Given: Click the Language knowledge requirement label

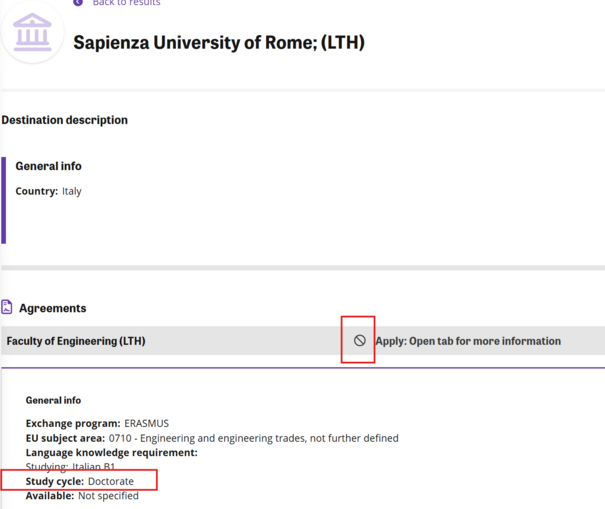Looking at the screenshot, I should pos(111,452).
